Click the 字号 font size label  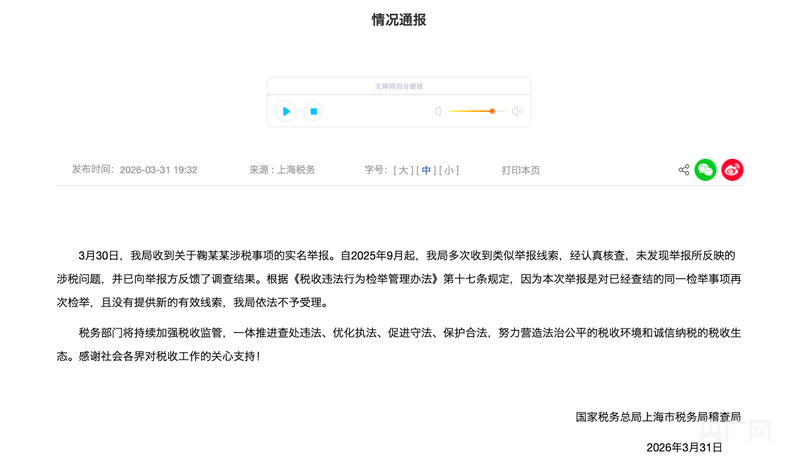375,170
